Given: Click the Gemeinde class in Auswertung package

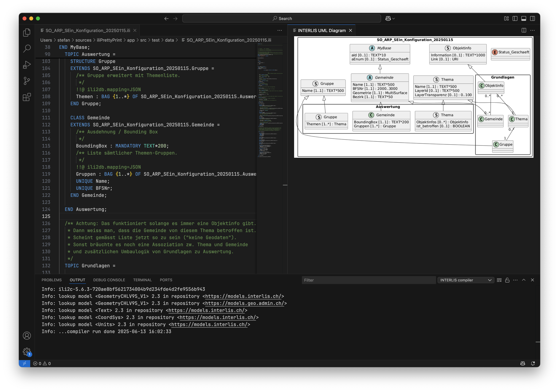Looking at the screenshot, I should click(381, 121).
